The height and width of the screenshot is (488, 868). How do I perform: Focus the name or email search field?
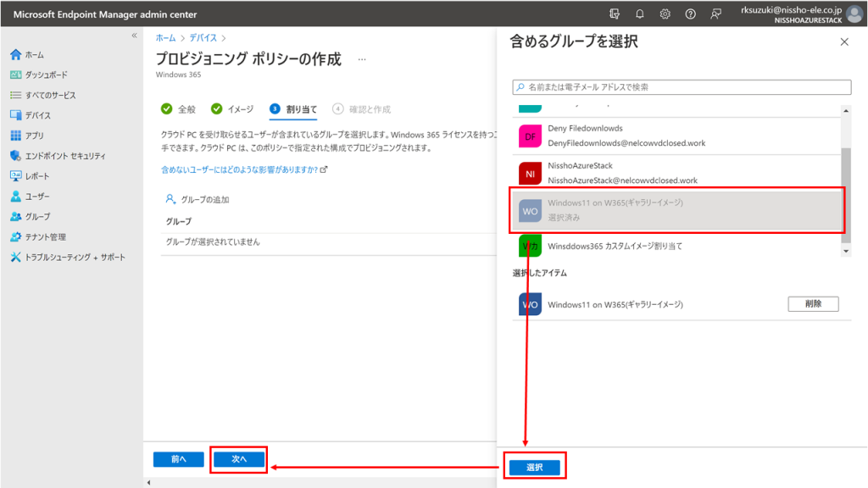coord(682,87)
